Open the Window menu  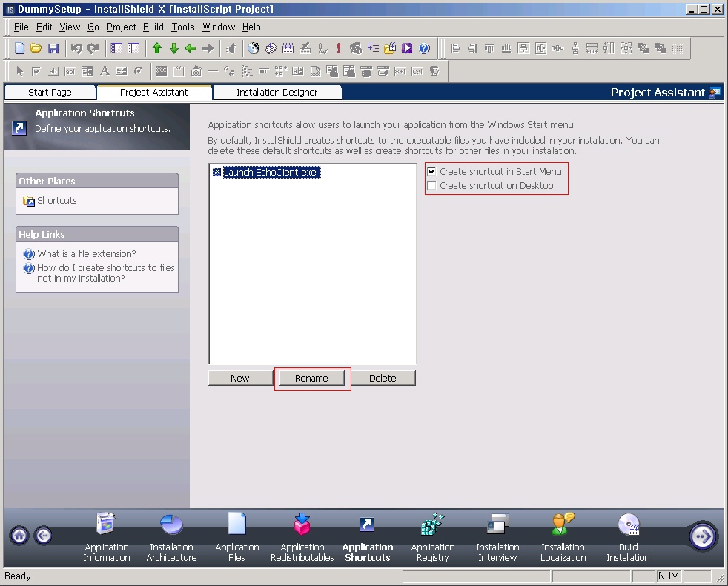[219, 27]
